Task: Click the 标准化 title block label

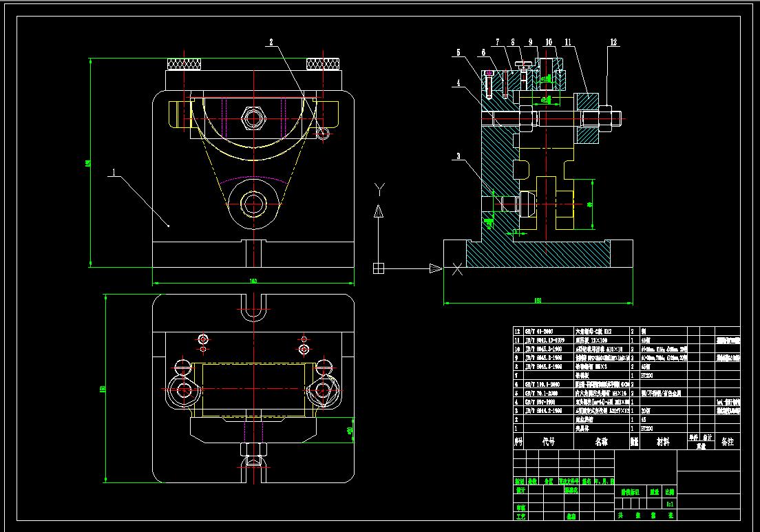Action: click(571, 490)
